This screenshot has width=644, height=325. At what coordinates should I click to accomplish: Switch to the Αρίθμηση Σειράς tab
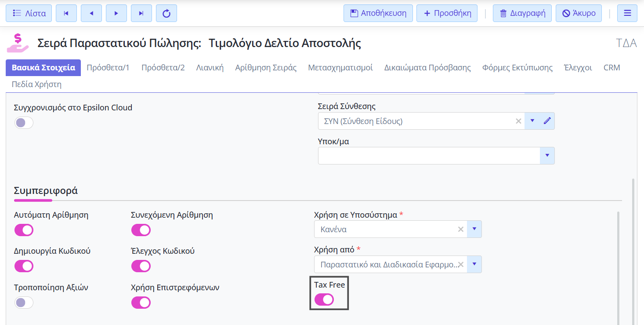[266, 68]
